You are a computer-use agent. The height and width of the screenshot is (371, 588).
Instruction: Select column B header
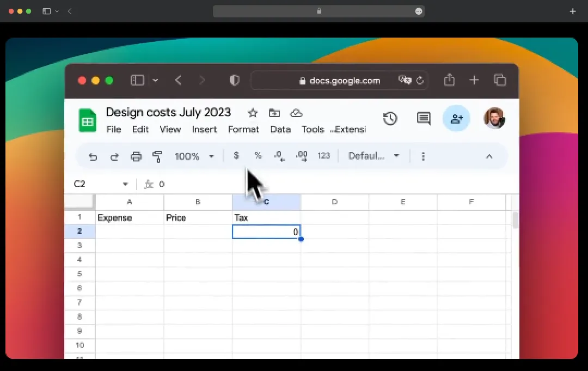[x=198, y=202]
